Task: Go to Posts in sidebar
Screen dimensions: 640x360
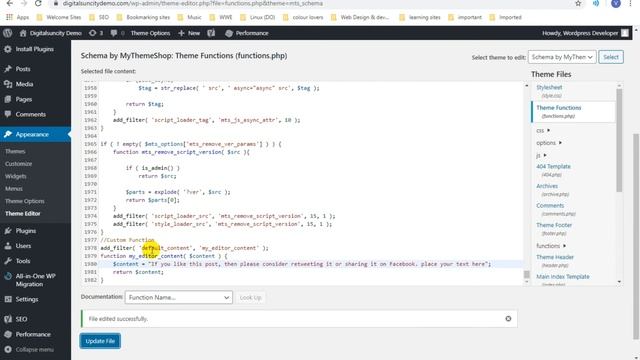Action: (x=23, y=69)
